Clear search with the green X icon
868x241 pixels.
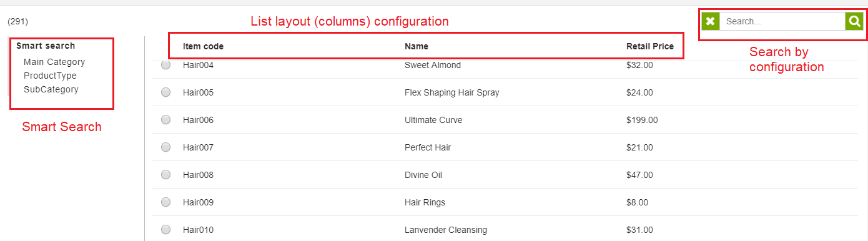710,21
